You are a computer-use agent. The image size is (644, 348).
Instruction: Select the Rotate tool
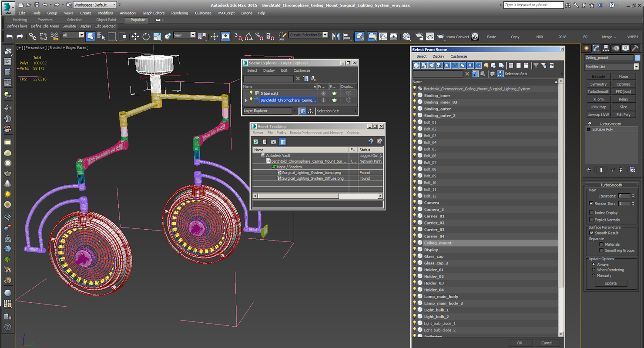click(x=146, y=37)
